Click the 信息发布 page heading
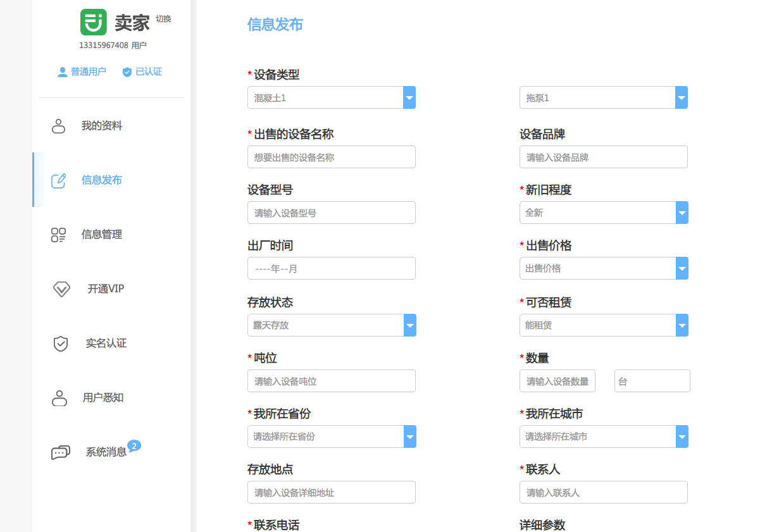This screenshot has width=779, height=532. point(275,25)
